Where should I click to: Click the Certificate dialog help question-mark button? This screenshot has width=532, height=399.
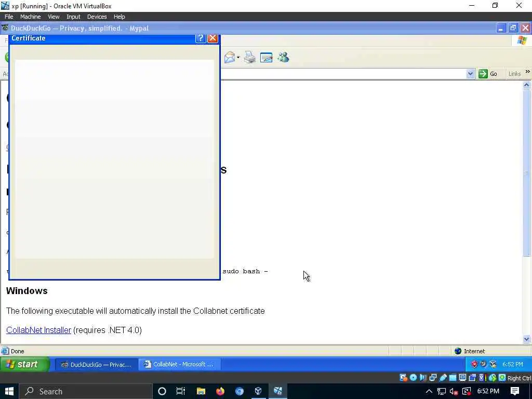click(201, 38)
